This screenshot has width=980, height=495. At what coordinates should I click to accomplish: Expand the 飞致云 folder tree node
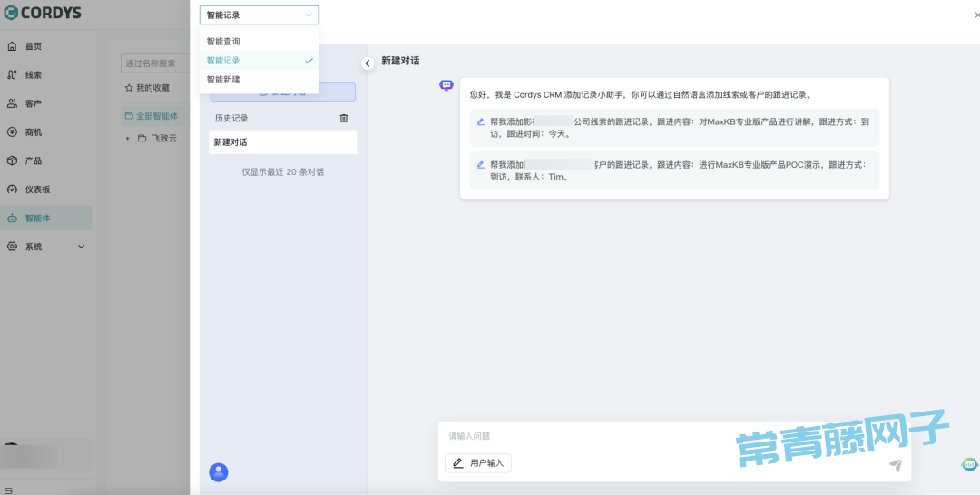128,139
